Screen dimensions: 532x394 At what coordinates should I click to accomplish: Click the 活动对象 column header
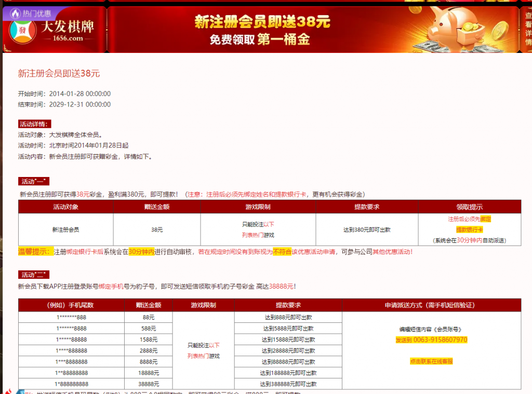click(66, 207)
